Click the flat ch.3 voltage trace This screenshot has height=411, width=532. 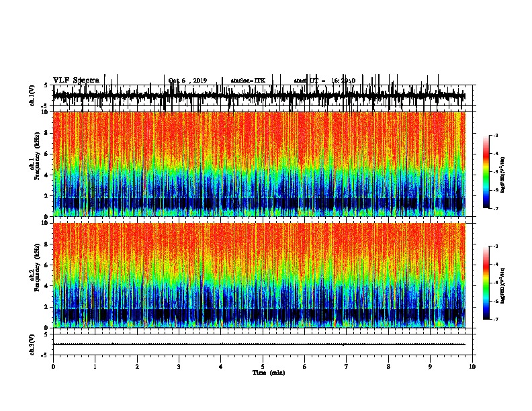tap(259, 345)
